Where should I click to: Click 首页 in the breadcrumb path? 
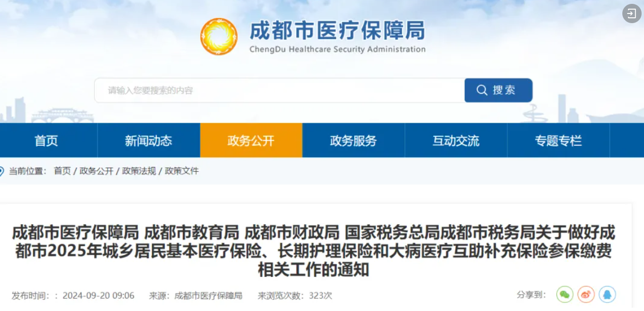point(62,171)
